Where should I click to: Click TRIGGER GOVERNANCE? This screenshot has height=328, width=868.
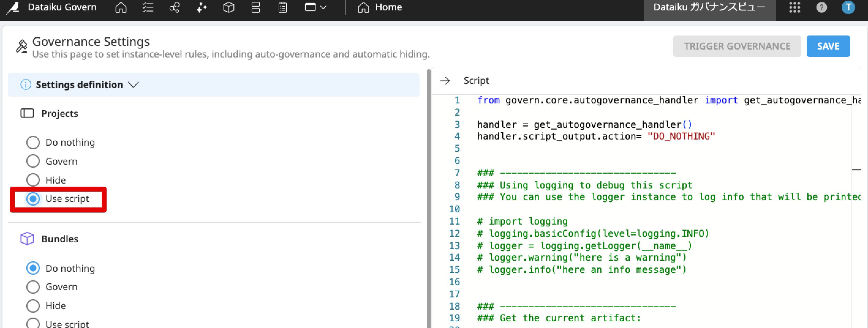[737, 46]
